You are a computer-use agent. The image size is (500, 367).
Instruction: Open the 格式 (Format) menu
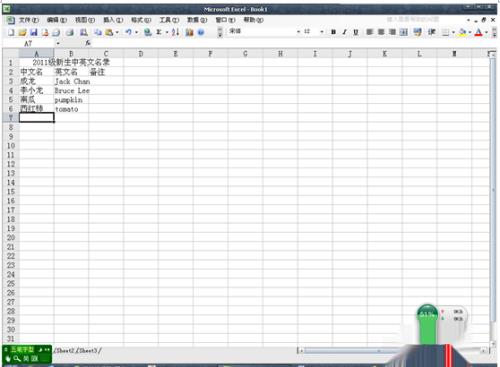point(141,20)
